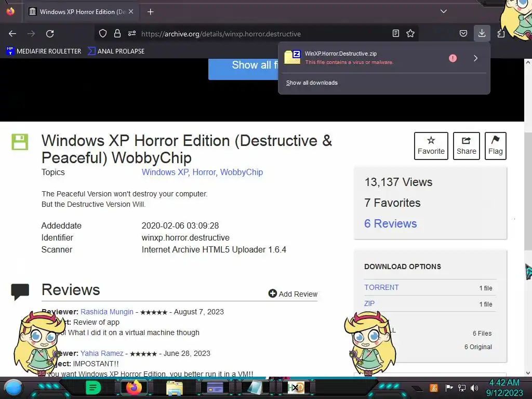Toggle the Downloads toolbar button
Image resolution: width=532 pixels, height=399 pixels.
(x=482, y=33)
